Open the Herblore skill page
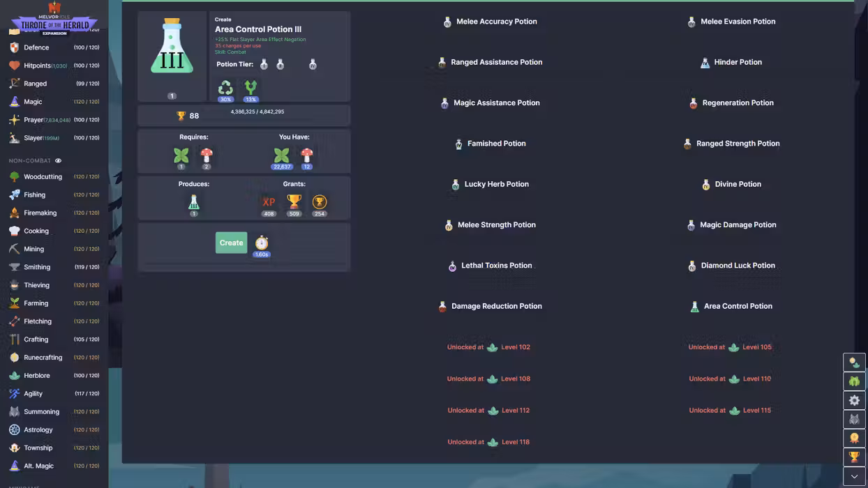The width and height of the screenshot is (868, 488). click(36, 376)
